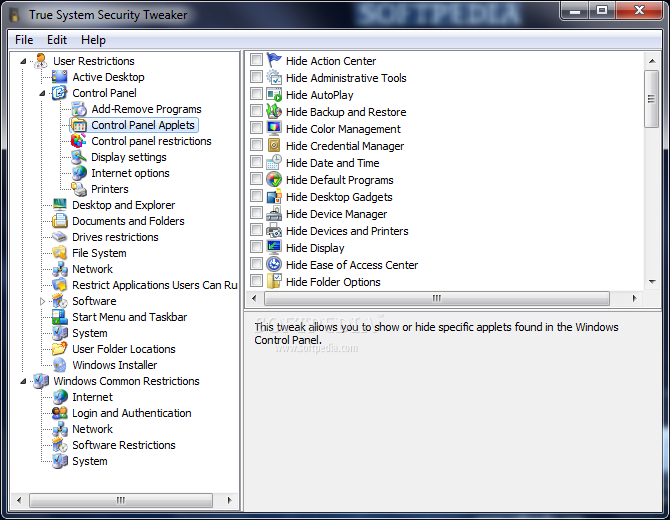
Task: Tick the Hide AutoPlay checkbox
Action: pyautogui.click(x=256, y=94)
